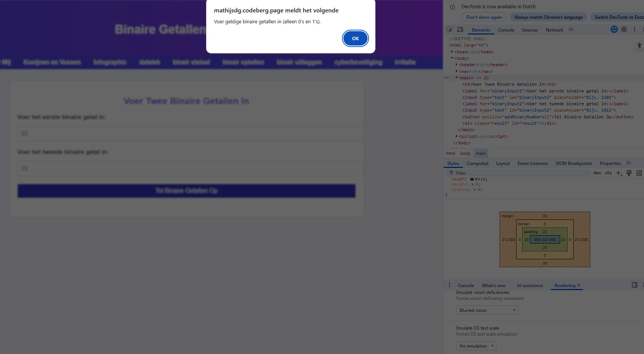The width and height of the screenshot is (644, 354).
Task: Click OK in the alert dialog
Action: pos(355,38)
